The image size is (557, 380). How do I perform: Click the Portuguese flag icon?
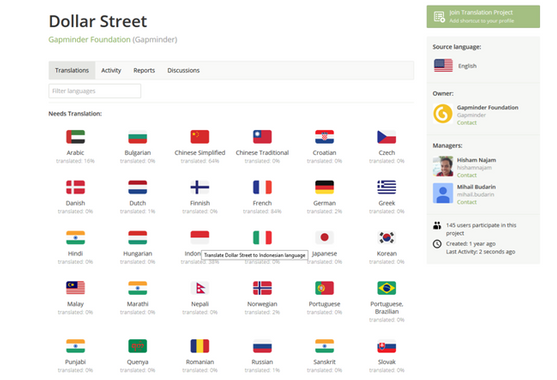(324, 288)
